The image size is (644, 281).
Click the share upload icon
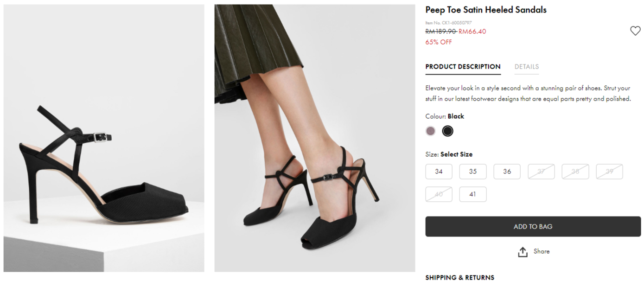pyautogui.click(x=523, y=252)
